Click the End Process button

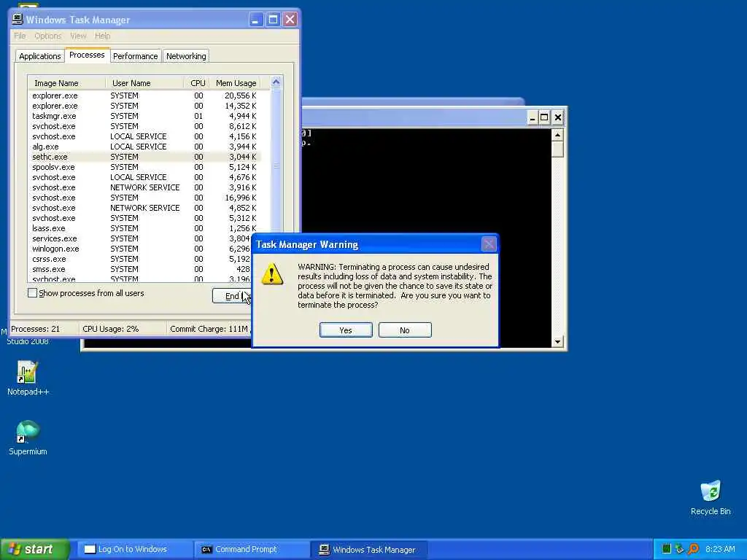232,296
